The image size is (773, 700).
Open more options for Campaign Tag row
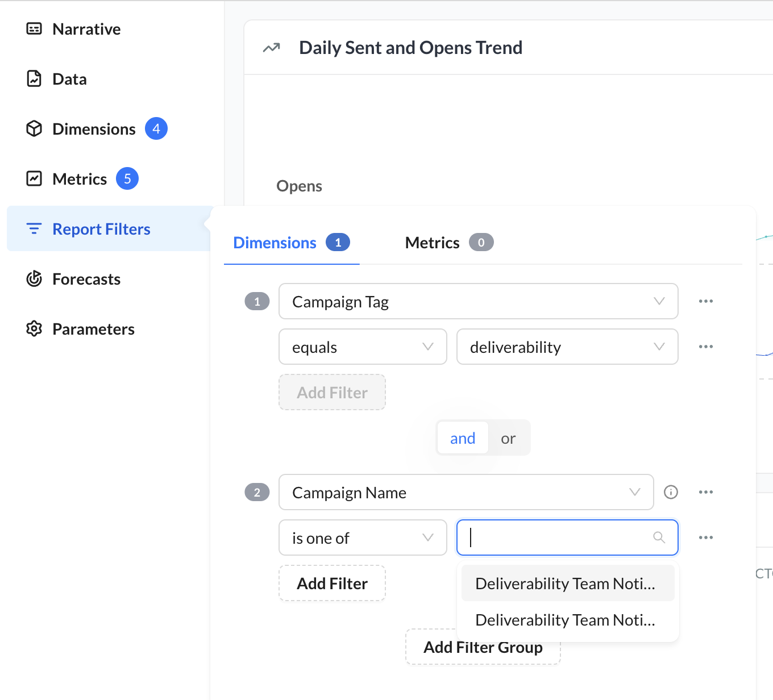coord(705,301)
